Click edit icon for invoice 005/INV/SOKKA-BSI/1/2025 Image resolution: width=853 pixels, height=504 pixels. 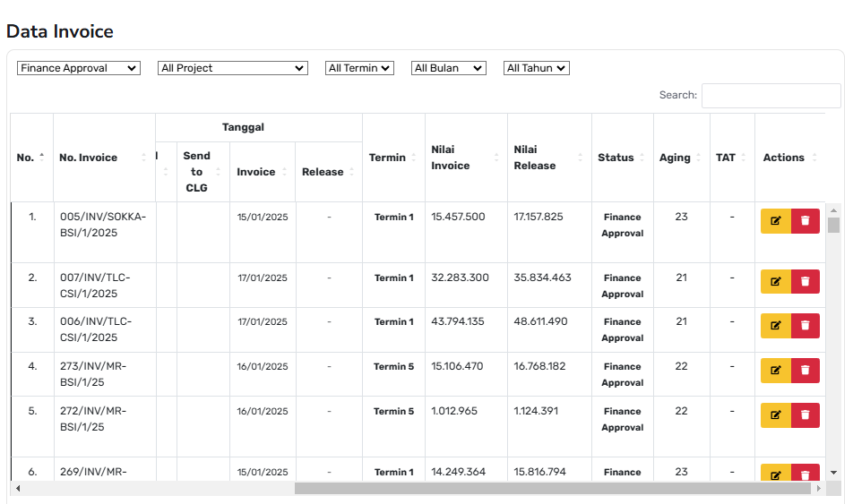776,220
